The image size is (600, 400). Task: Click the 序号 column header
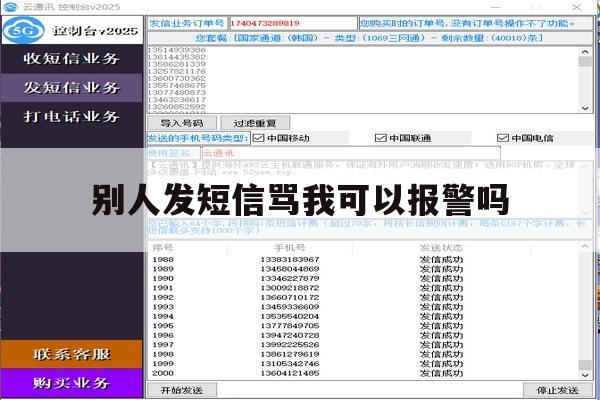[x=163, y=248]
